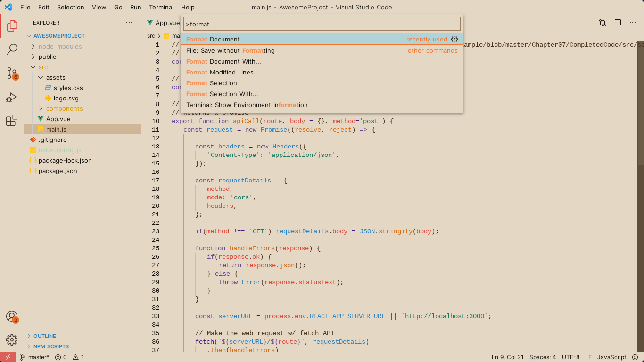Open App.vue in the file tree
The width and height of the screenshot is (644, 362).
click(x=58, y=119)
